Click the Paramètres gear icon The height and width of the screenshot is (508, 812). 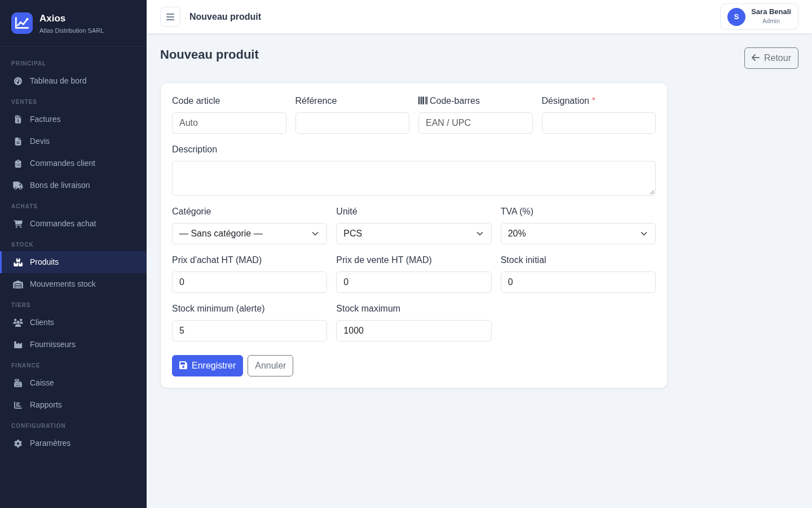[18, 443]
